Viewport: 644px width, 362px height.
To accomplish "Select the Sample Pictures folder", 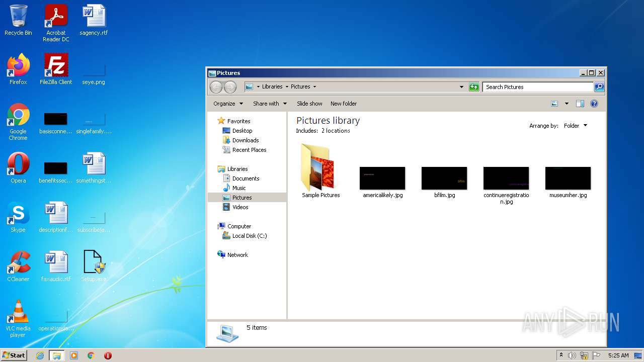I will (x=320, y=171).
